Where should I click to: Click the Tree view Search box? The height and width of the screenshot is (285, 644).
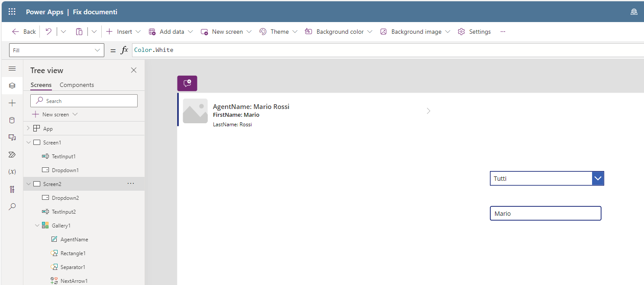pyautogui.click(x=84, y=101)
